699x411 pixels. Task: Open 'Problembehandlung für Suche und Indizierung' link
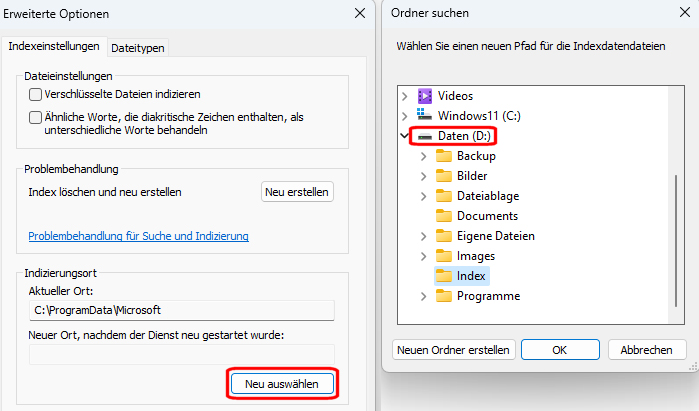(139, 236)
